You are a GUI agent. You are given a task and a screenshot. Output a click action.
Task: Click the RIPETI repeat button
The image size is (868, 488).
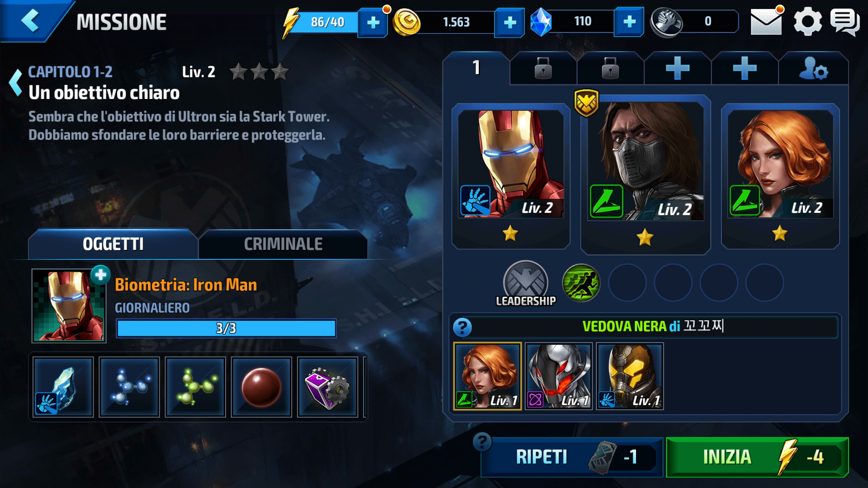pyautogui.click(x=572, y=457)
